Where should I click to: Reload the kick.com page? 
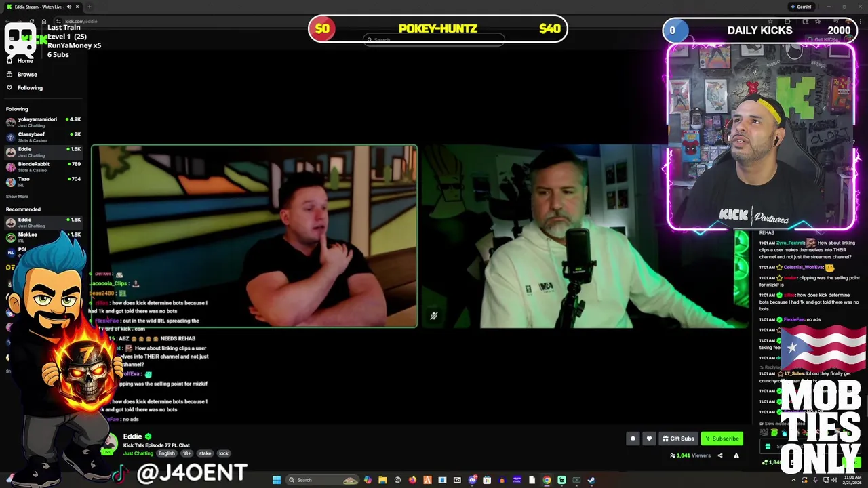[x=32, y=21]
